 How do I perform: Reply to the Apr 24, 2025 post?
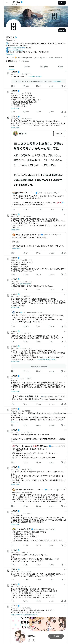[x=12, y=210]
